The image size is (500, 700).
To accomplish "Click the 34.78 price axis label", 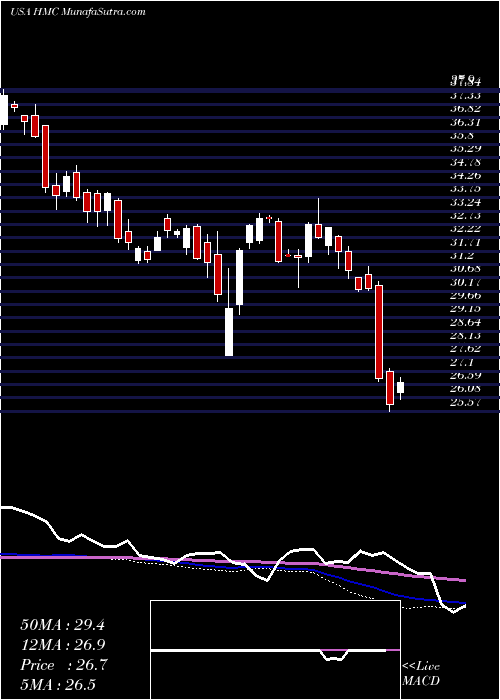I will pyautogui.click(x=465, y=162).
